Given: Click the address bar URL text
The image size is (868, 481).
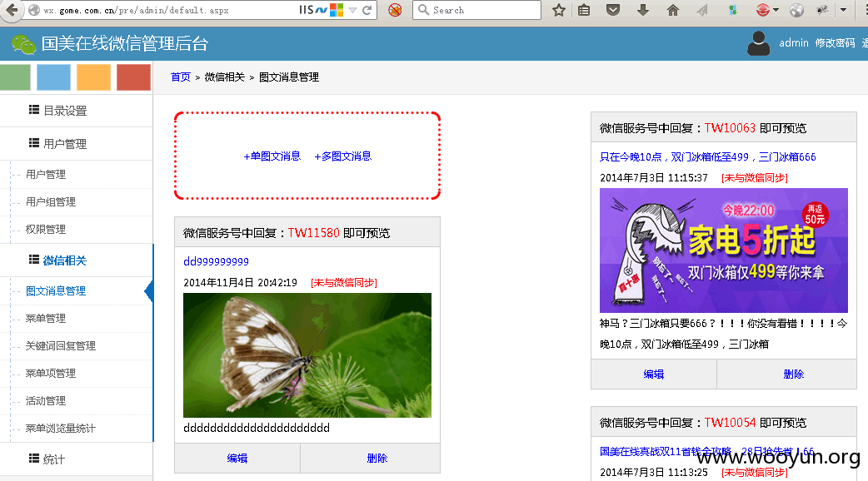Looking at the screenshot, I should pos(136,10).
